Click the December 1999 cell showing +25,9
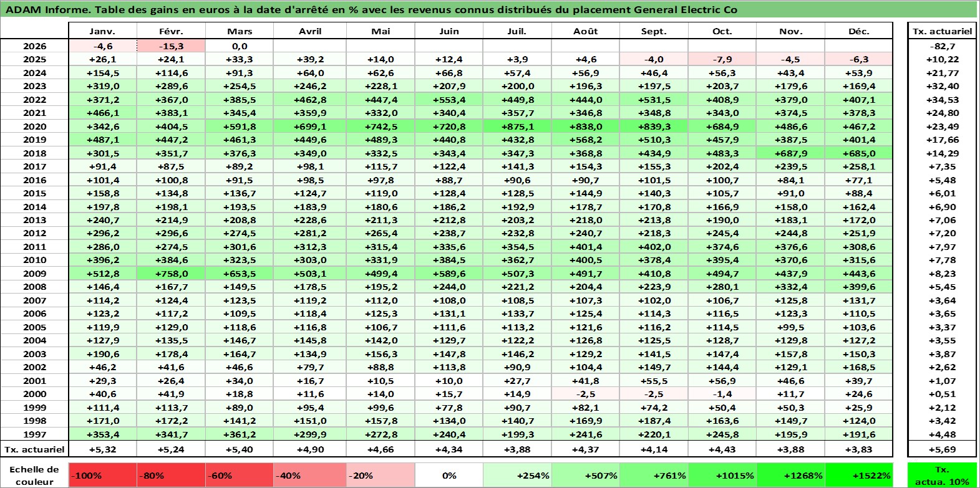980x488 pixels. point(858,408)
